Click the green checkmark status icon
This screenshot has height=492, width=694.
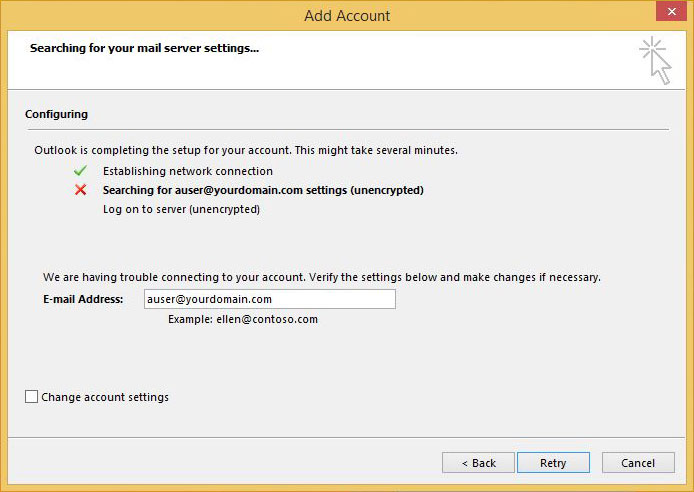pyautogui.click(x=80, y=171)
